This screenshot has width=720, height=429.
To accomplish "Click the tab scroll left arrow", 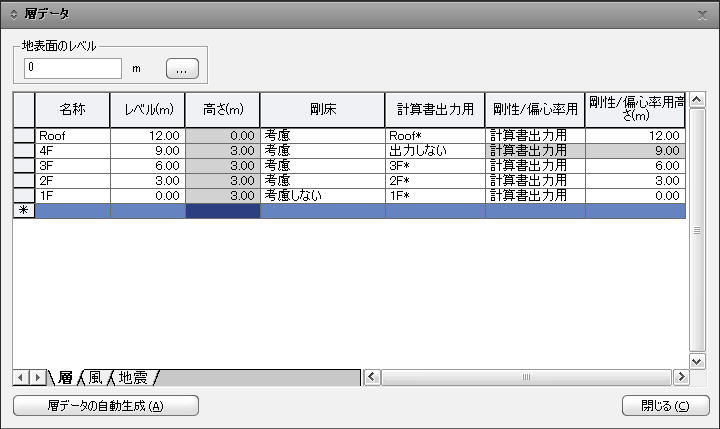I will pos(20,377).
